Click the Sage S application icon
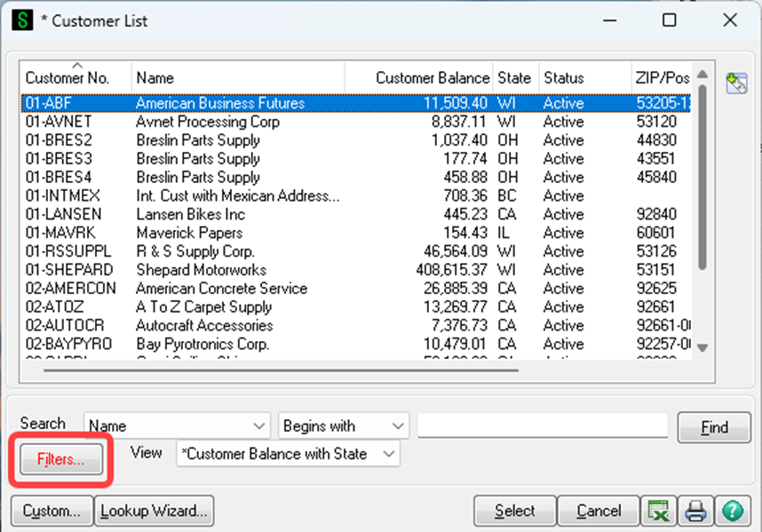762x532 pixels. point(22,20)
